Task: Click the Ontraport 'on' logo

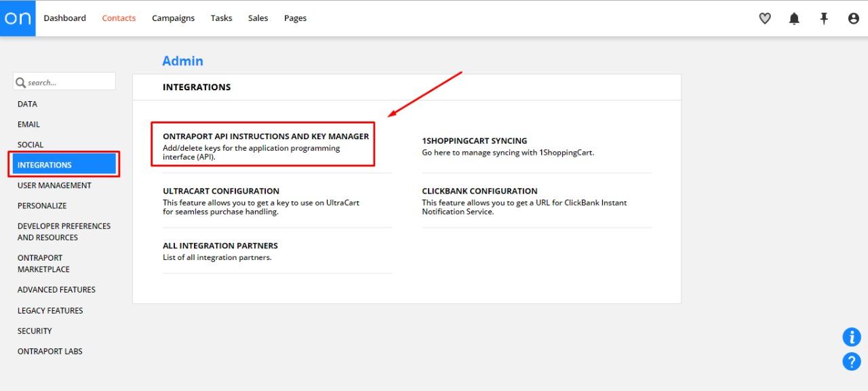Action: click(x=18, y=18)
